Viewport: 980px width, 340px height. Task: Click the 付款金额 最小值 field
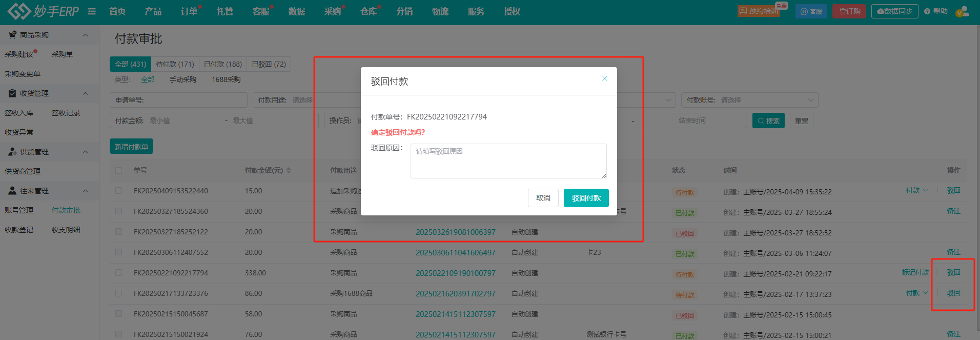(x=185, y=121)
